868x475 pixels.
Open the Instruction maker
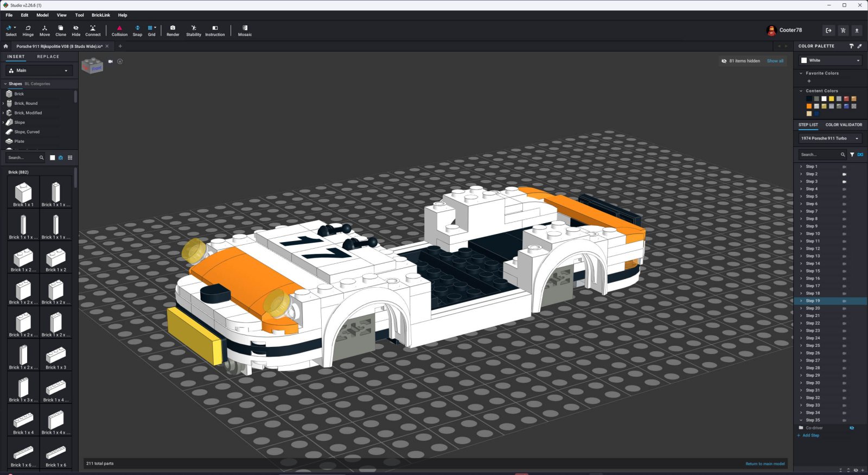tap(215, 30)
